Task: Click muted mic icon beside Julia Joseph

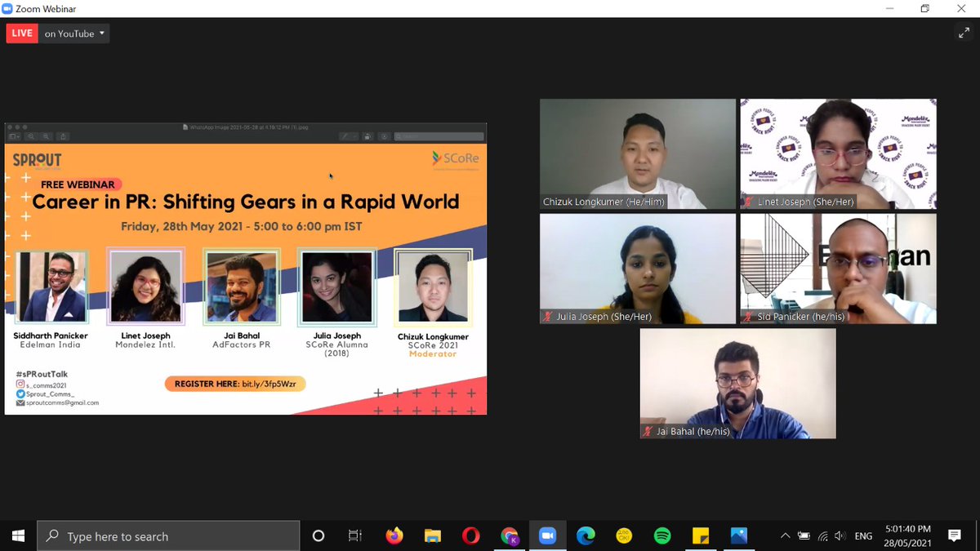Action: 549,317
